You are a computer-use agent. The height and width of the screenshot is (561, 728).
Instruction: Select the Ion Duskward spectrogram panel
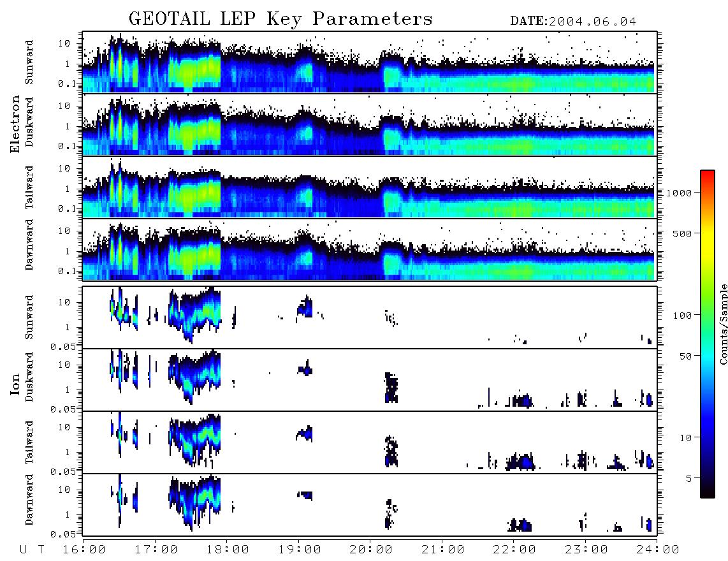(x=370, y=380)
